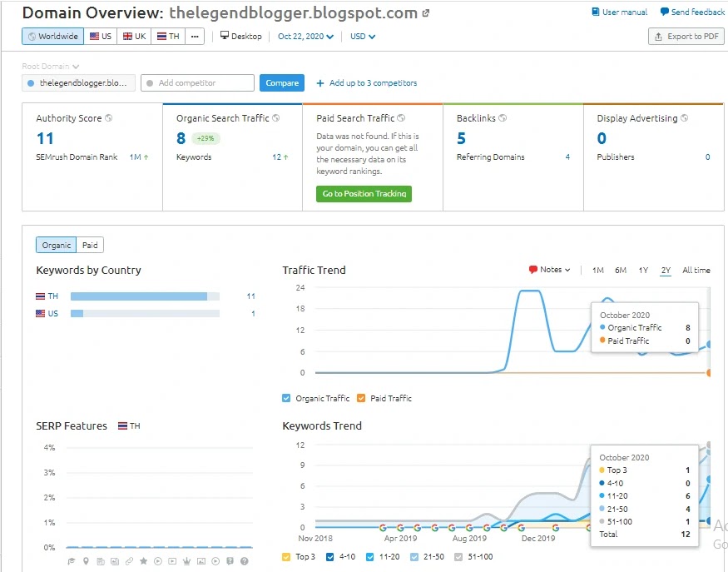The width and height of the screenshot is (728, 572).
Task: Set Traffic Trend range to 6M
Action: [x=621, y=270]
